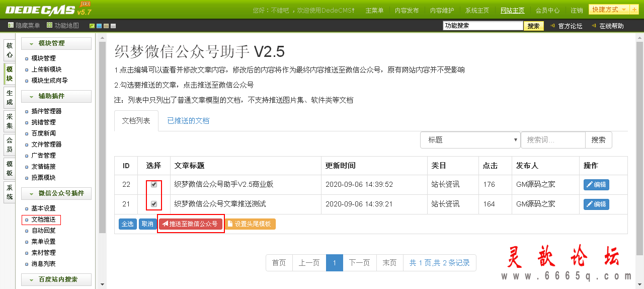This screenshot has height=289, width=644.
Task: Click the blue 全选 button
Action: (128, 224)
